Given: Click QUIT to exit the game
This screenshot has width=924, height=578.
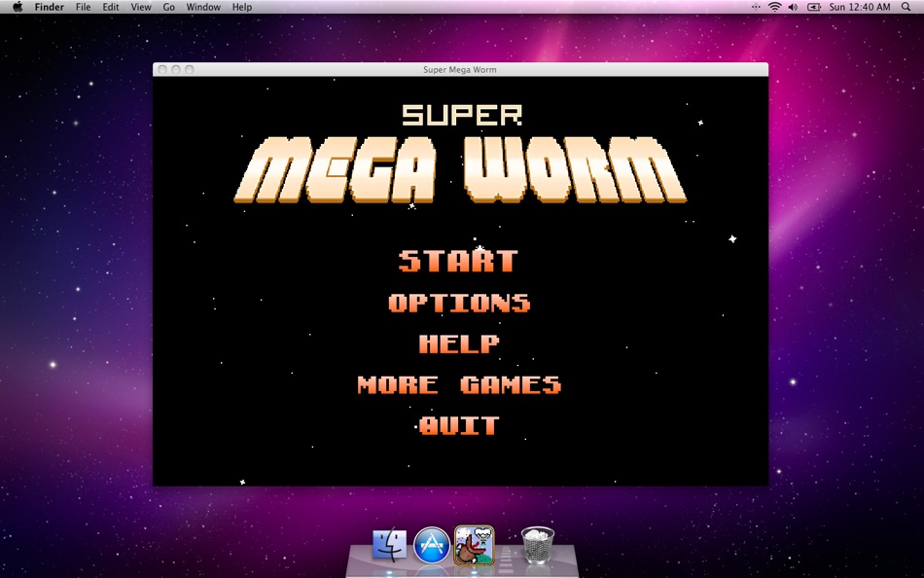Looking at the screenshot, I should coord(459,426).
